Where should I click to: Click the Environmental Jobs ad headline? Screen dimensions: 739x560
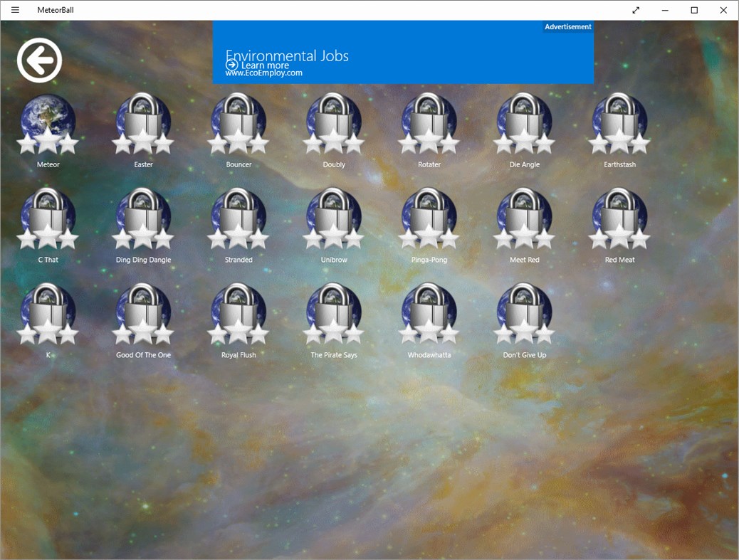pyautogui.click(x=287, y=55)
